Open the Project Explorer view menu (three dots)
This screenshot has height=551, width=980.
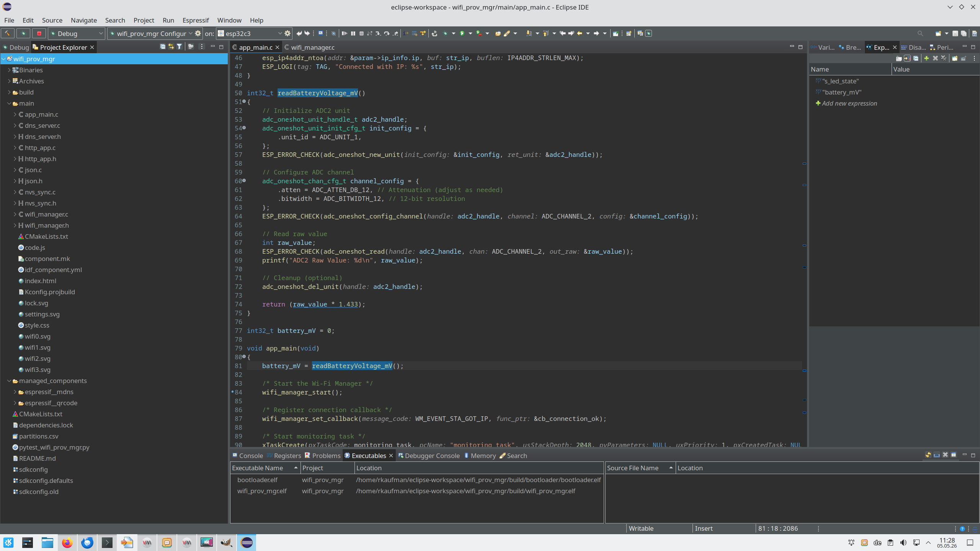(202, 47)
